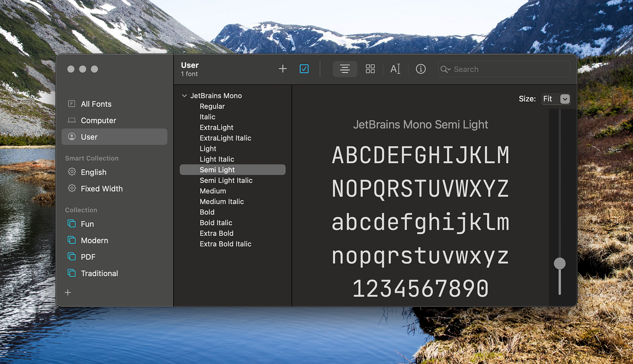Viewport: 633px width, 364px height.
Task: Minimize the Font Book window
Action: (x=83, y=69)
